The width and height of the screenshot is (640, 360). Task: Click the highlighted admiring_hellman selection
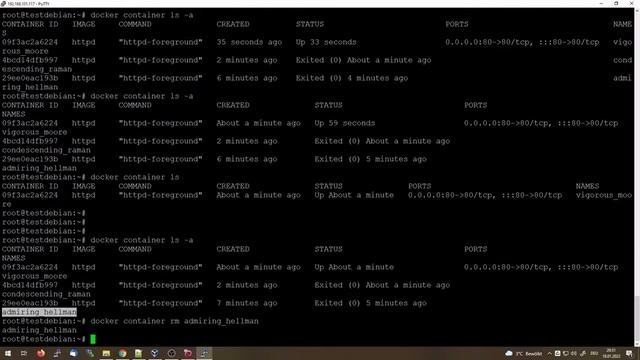(39, 312)
